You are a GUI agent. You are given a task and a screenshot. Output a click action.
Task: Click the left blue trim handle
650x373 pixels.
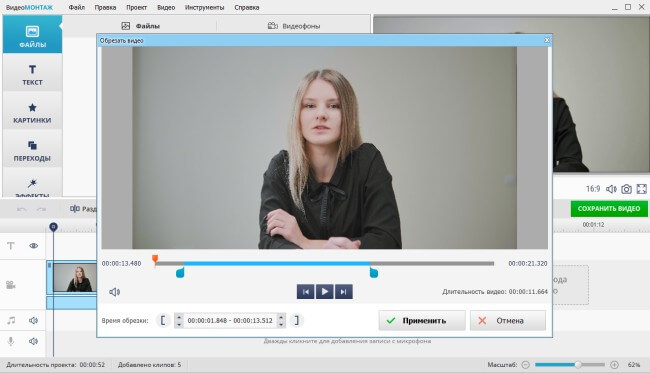coord(180,273)
